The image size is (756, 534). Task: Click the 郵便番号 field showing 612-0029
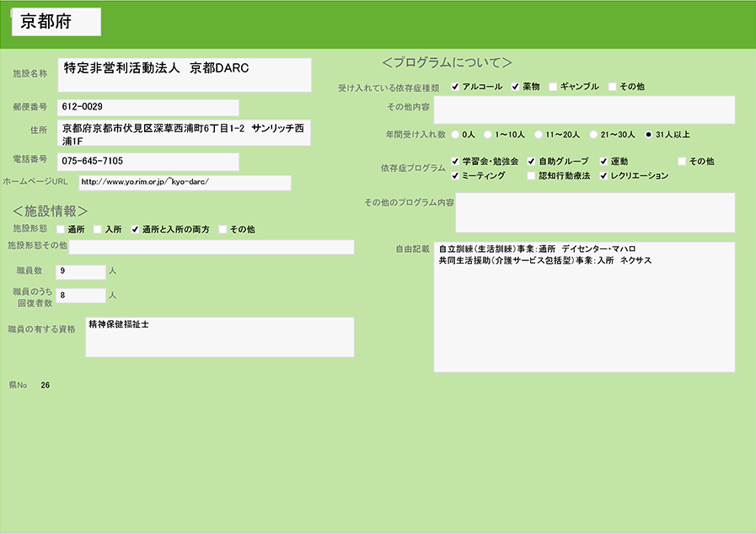[148, 108]
